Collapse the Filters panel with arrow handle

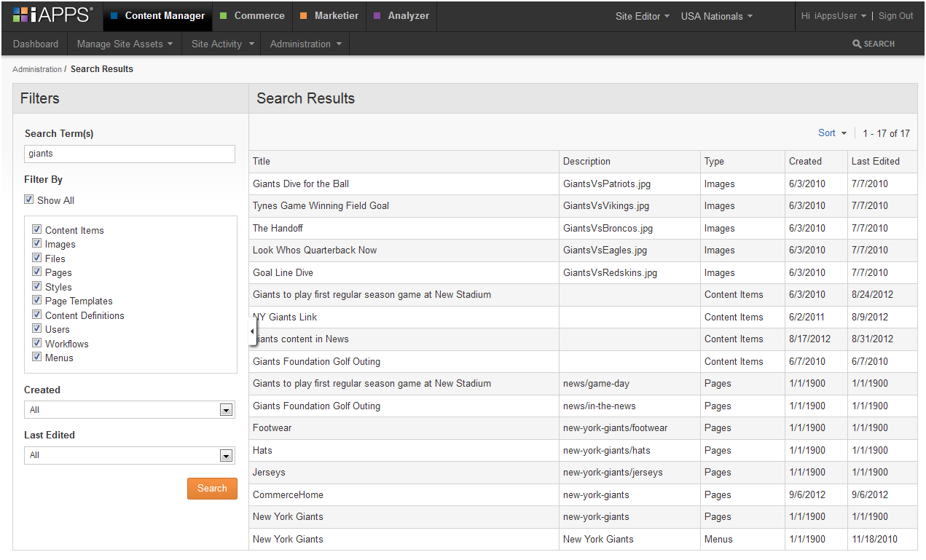coord(252,331)
